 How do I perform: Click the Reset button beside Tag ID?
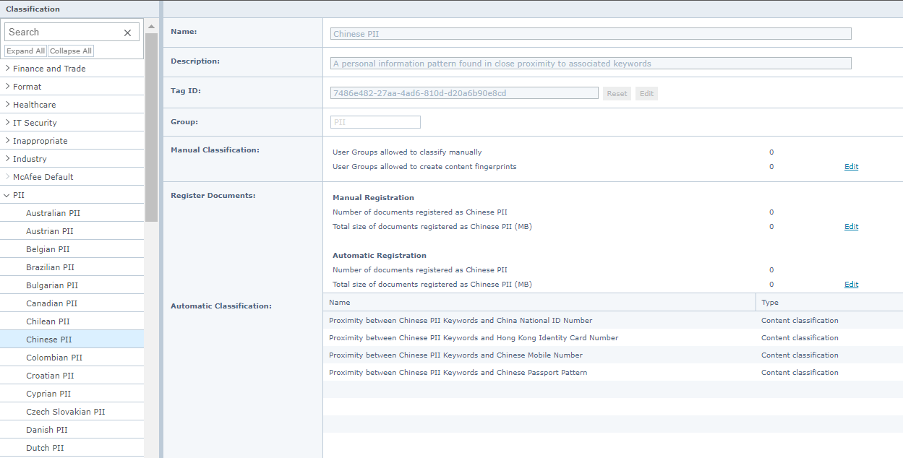point(616,93)
